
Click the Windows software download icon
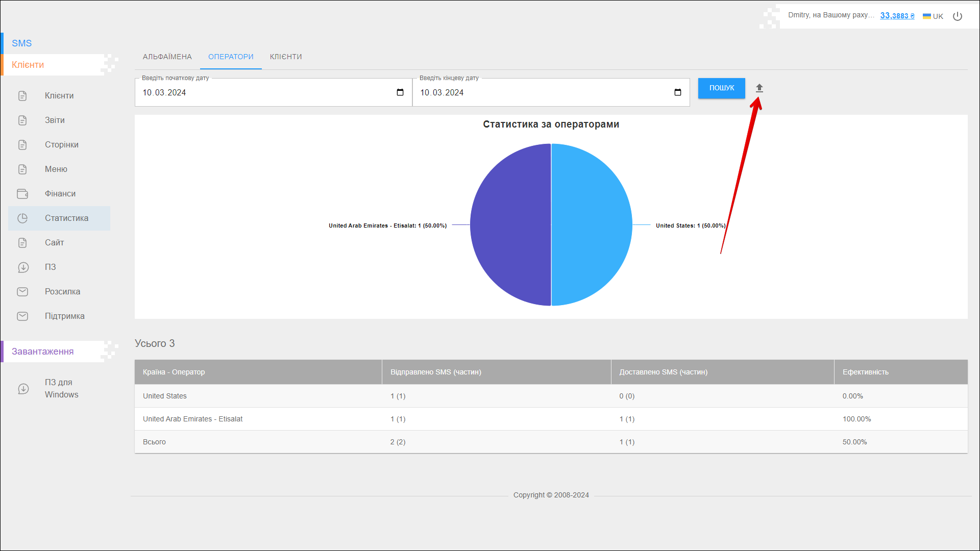pyautogui.click(x=23, y=389)
